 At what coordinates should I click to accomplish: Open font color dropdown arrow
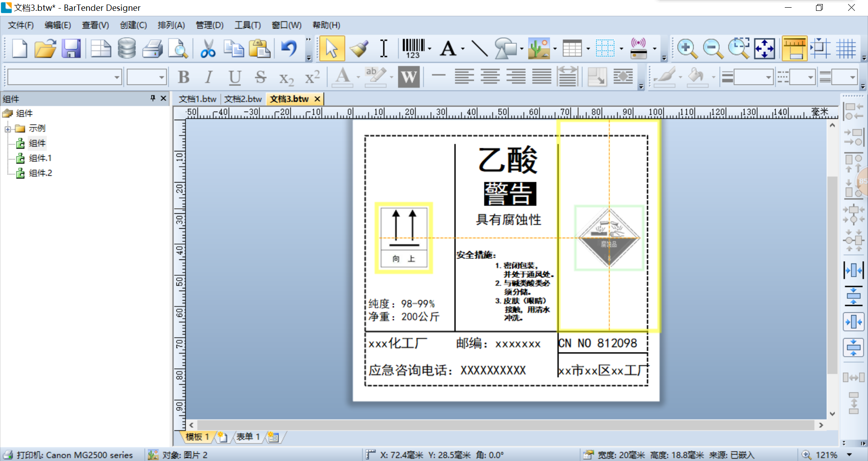358,77
